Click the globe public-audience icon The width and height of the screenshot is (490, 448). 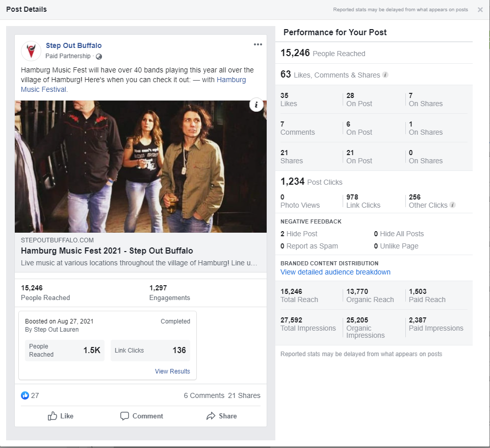(99, 57)
